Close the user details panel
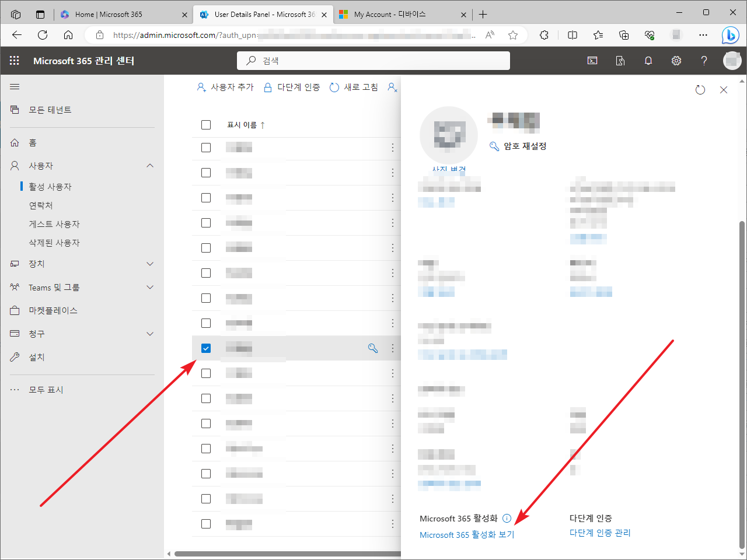The image size is (747, 560). tap(724, 90)
